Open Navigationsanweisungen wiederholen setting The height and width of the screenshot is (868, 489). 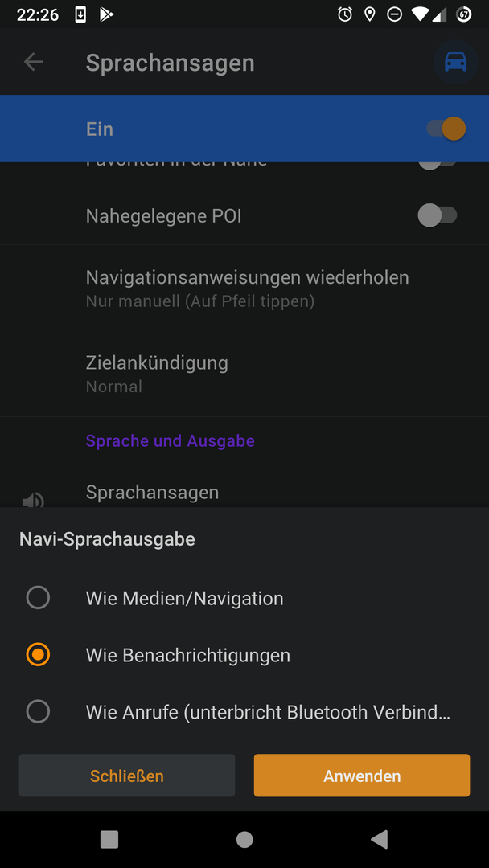pyautogui.click(x=244, y=288)
